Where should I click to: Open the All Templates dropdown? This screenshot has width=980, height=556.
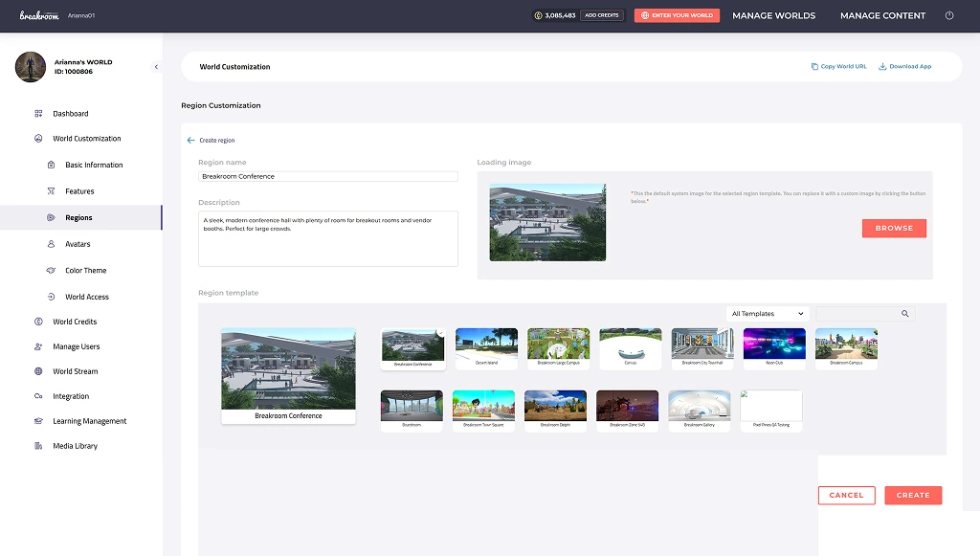(768, 314)
